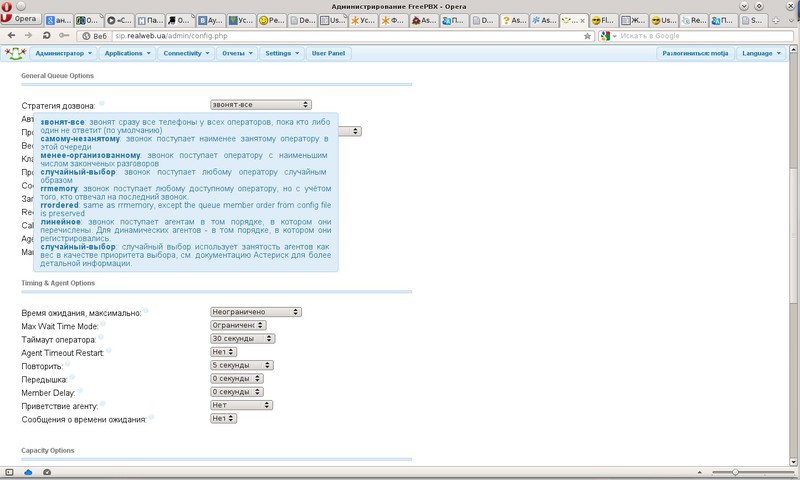Open the Applications menu

point(128,53)
